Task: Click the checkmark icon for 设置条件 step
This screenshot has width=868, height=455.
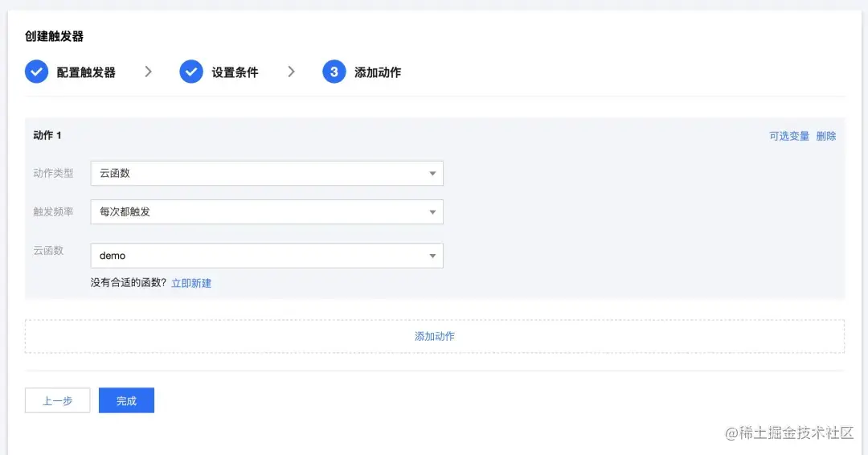Action: coord(191,72)
